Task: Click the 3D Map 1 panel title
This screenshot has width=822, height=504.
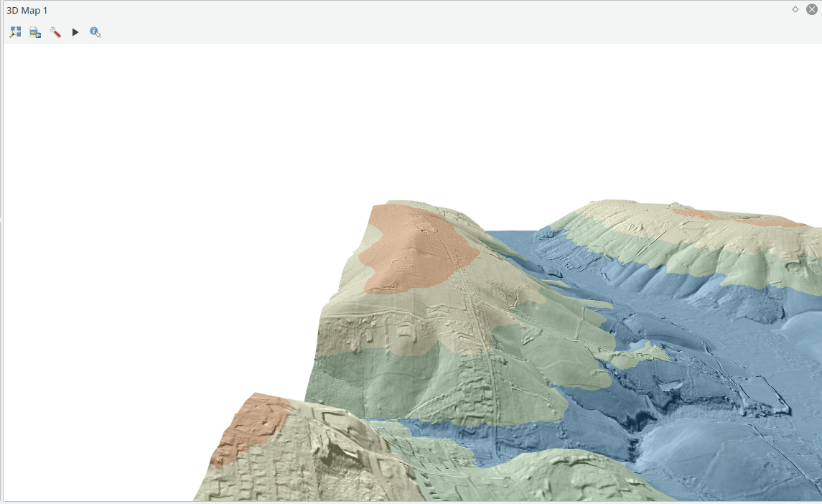Action: [x=27, y=10]
